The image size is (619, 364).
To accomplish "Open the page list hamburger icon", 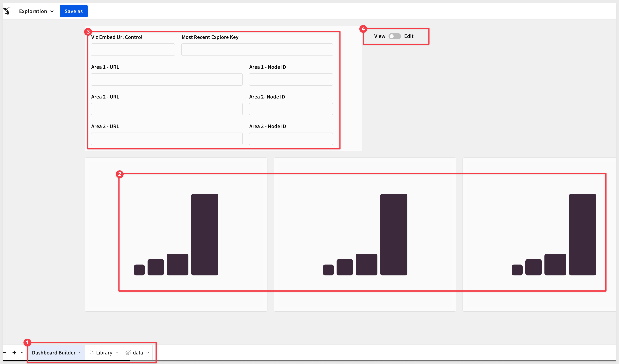I will (x=4, y=353).
